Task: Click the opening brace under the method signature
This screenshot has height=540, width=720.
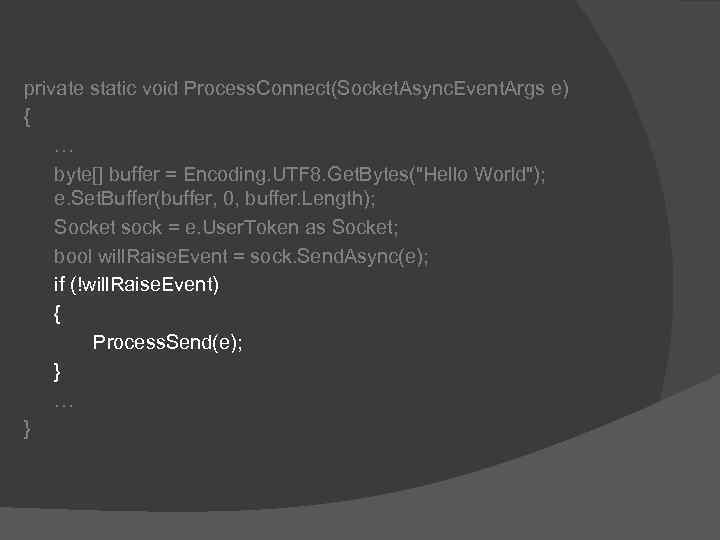Action: (27, 118)
